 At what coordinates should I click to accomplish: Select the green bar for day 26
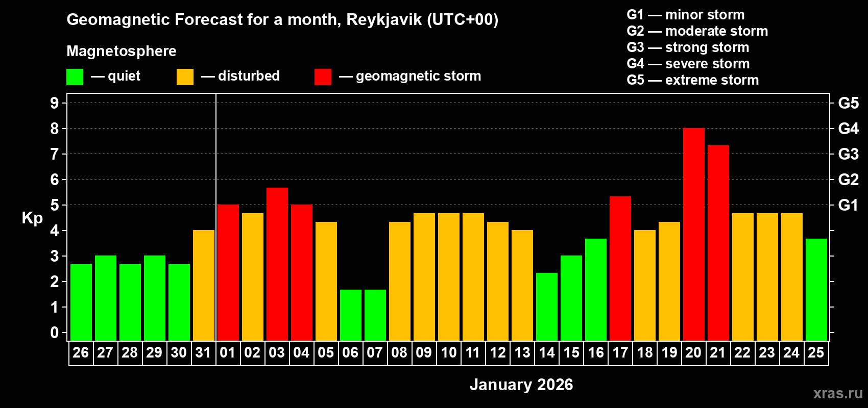point(81,302)
